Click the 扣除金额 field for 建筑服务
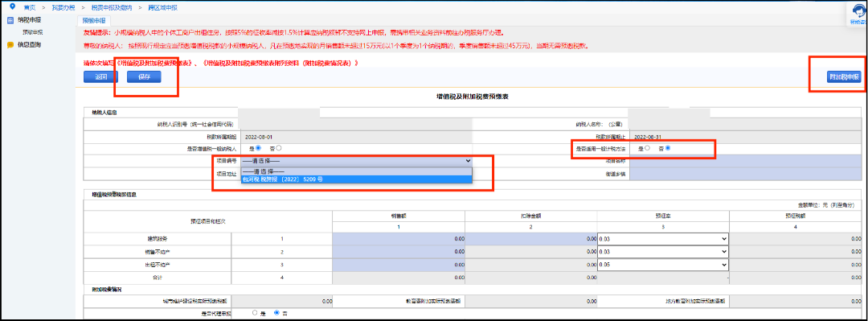The image size is (868, 321). tap(531, 238)
